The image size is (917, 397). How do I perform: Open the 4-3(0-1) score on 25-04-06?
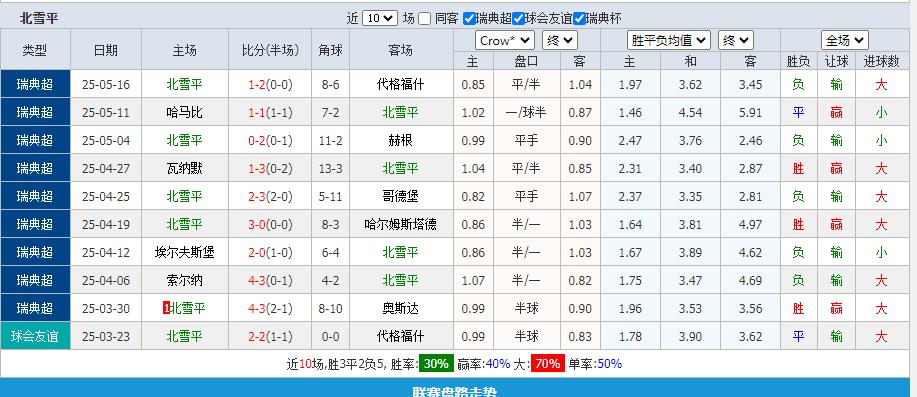coord(270,281)
